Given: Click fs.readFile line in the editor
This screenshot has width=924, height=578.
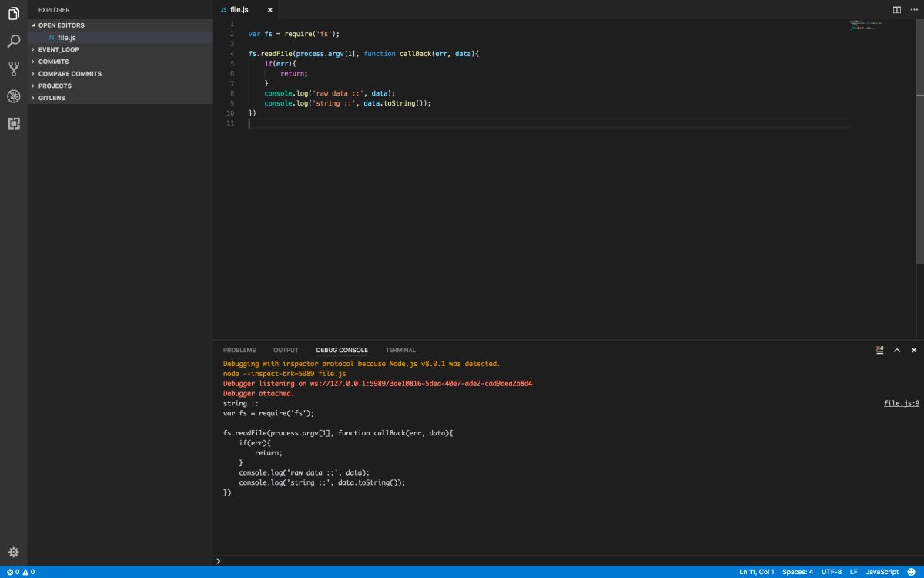Looking at the screenshot, I should (363, 54).
